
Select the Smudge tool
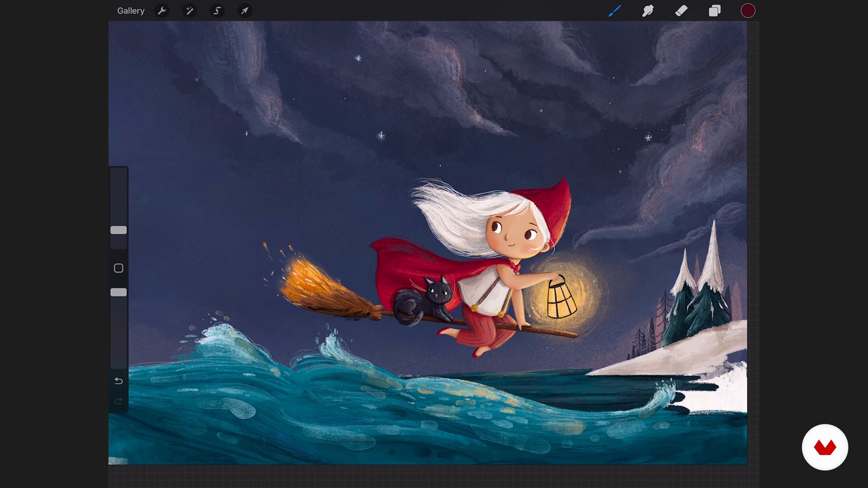point(648,11)
